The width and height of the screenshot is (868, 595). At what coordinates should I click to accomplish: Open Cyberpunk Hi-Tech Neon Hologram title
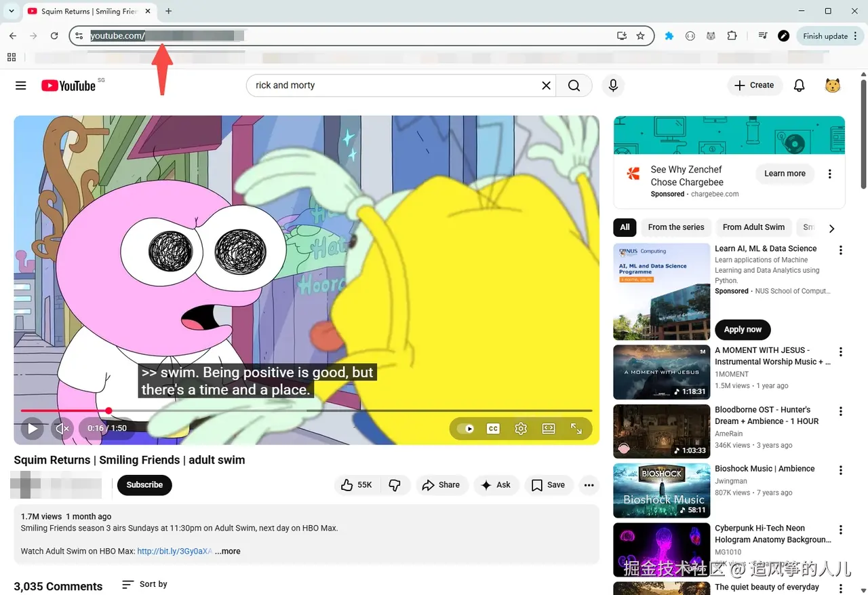coord(772,534)
